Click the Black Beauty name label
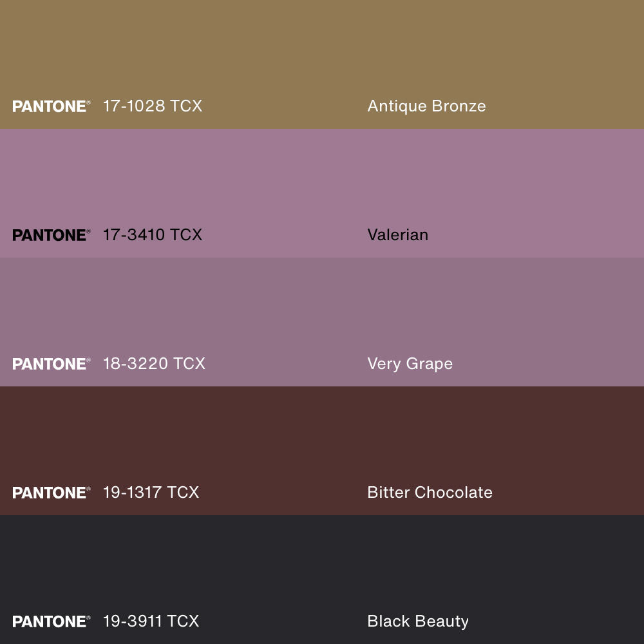The image size is (644, 644). (418, 622)
